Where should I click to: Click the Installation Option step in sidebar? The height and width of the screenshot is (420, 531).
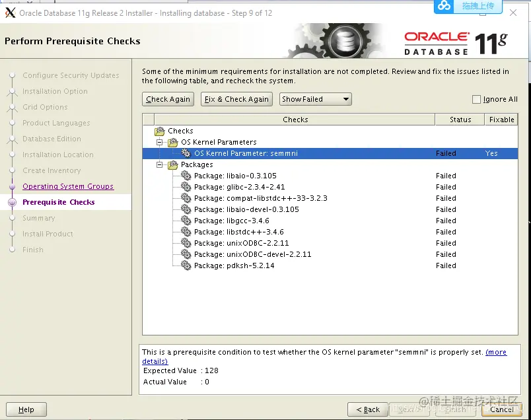tap(55, 91)
